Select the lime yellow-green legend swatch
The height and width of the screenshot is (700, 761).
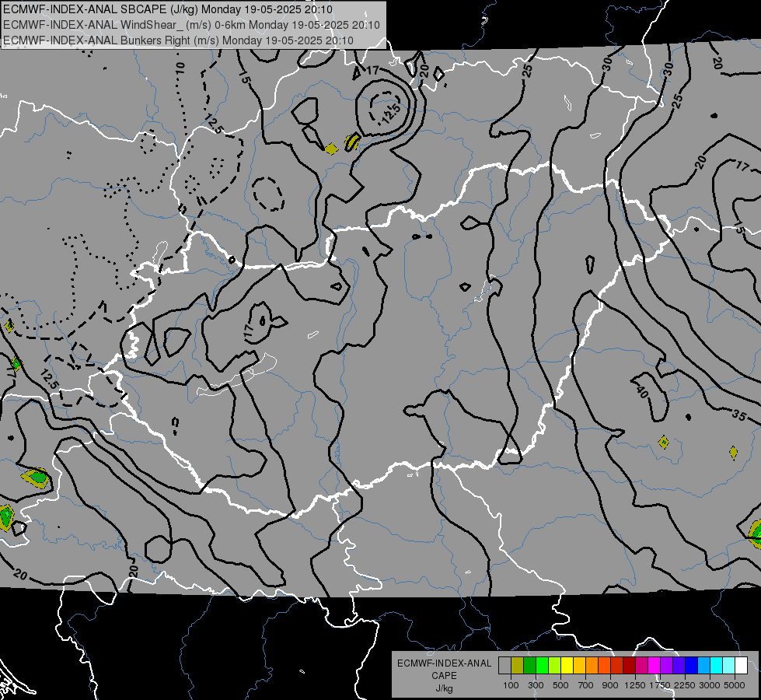tap(555, 666)
